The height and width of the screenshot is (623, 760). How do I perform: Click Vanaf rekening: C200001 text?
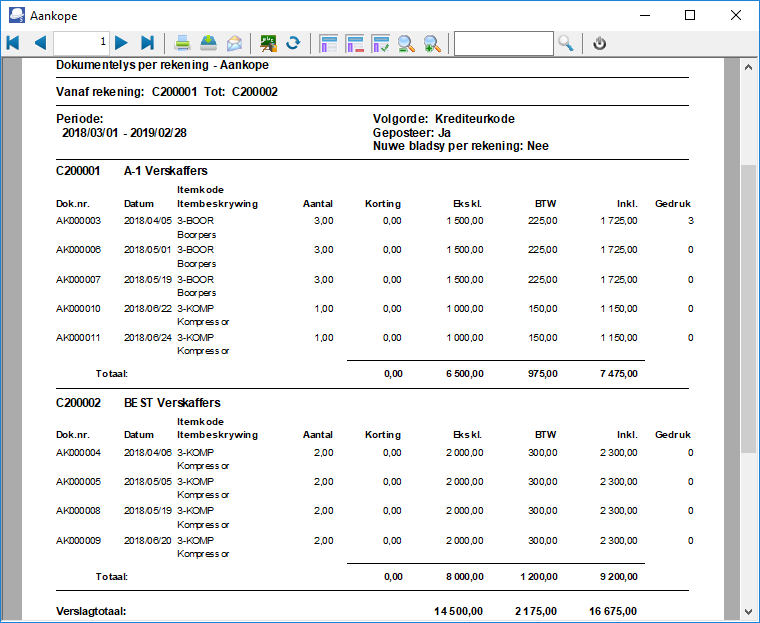[127, 92]
